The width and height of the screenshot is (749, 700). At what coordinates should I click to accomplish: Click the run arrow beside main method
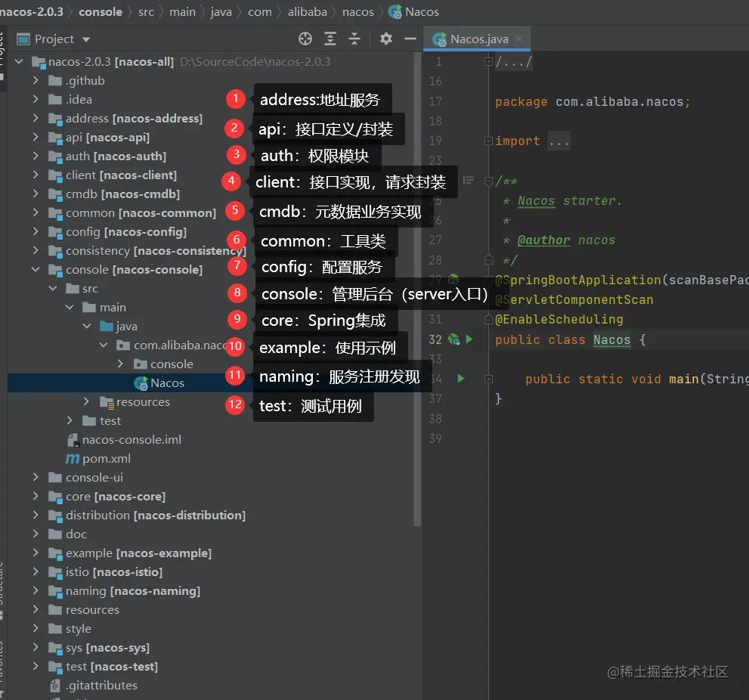[460, 379]
